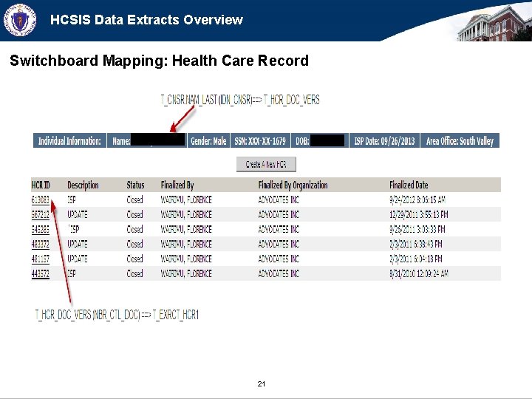
Task: Click UPDATE description in row 483372
Action: coord(78,245)
